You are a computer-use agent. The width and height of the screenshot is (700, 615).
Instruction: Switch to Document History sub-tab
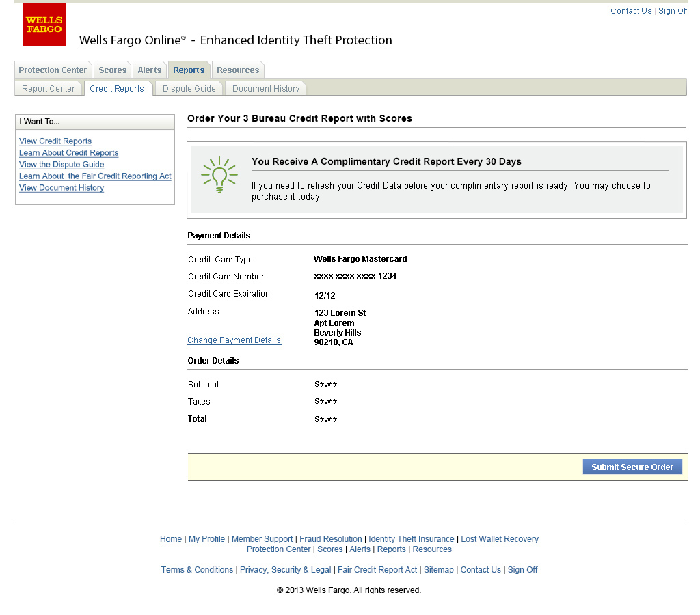(266, 88)
